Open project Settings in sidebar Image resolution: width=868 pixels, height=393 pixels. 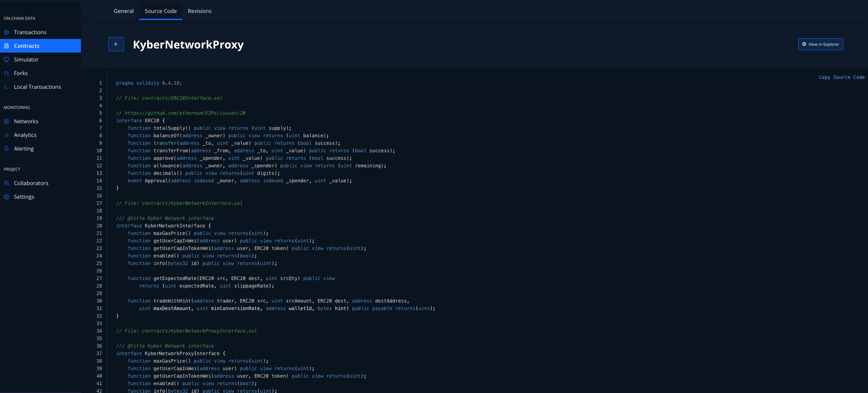pos(40,197)
